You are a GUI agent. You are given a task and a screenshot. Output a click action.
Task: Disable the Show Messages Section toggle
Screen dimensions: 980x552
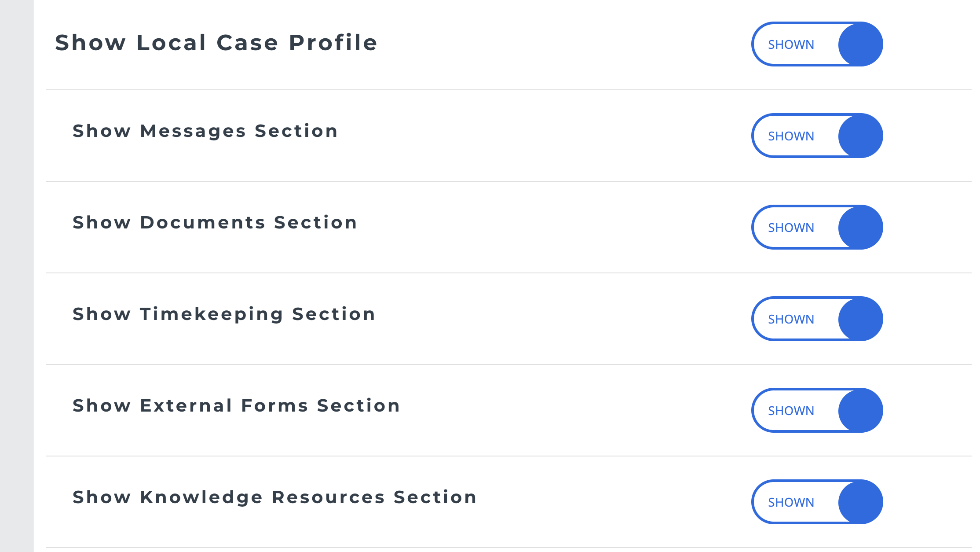pos(817,136)
